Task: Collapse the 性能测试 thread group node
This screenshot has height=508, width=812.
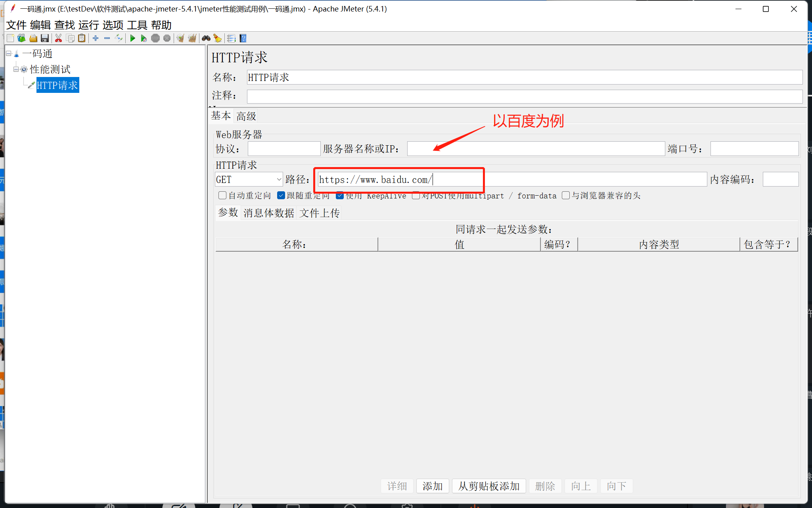Action: coord(16,69)
